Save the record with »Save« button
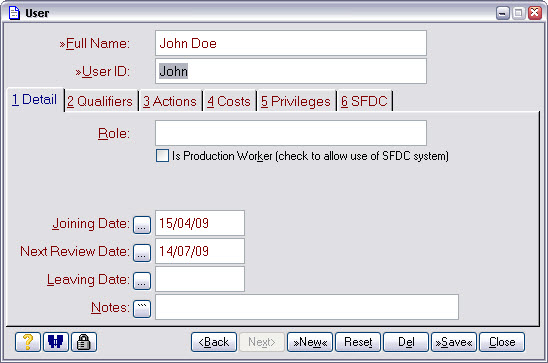548x363 pixels. click(454, 342)
